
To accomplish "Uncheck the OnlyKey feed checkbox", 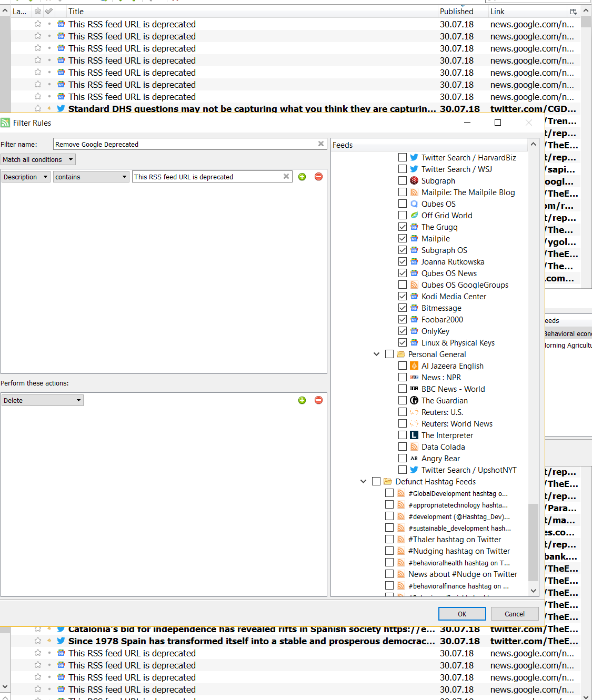I will tap(403, 331).
